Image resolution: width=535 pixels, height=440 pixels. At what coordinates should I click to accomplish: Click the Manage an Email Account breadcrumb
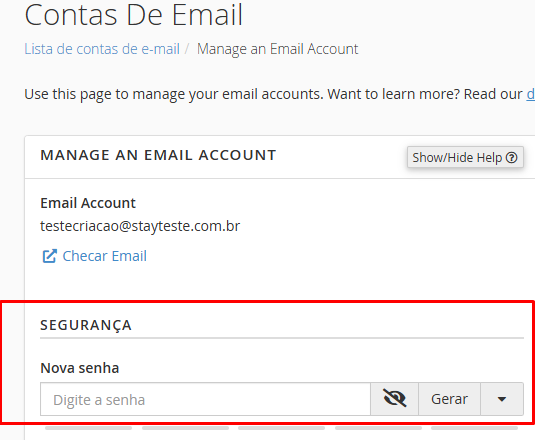pos(277,49)
